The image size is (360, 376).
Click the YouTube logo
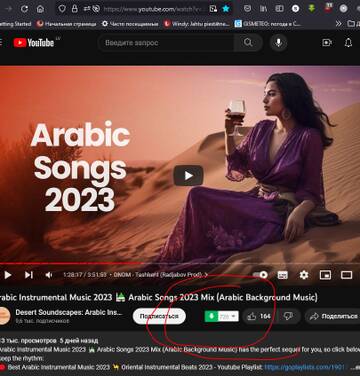point(34,43)
